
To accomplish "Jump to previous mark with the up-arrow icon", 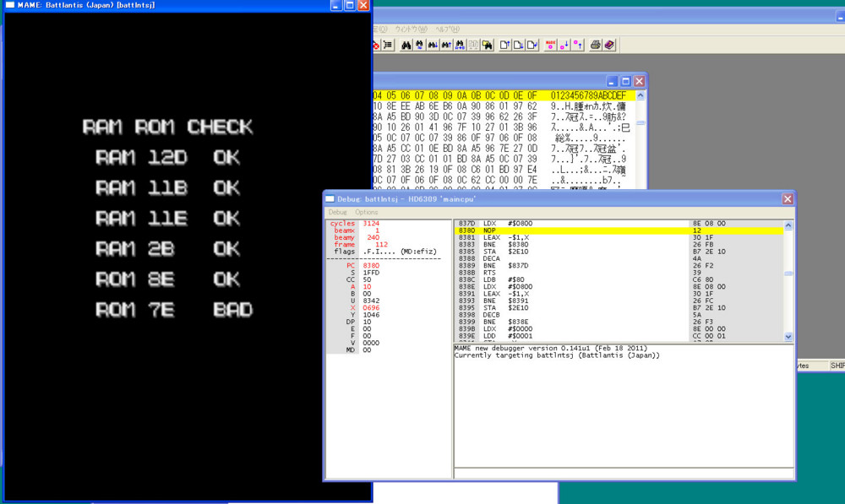I will [x=577, y=46].
